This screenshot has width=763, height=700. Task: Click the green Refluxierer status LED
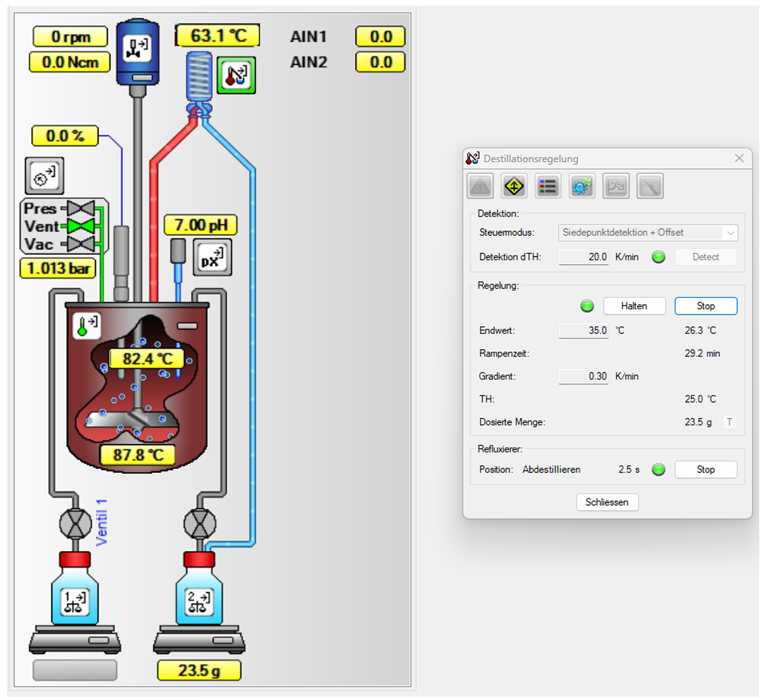click(x=659, y=469)
